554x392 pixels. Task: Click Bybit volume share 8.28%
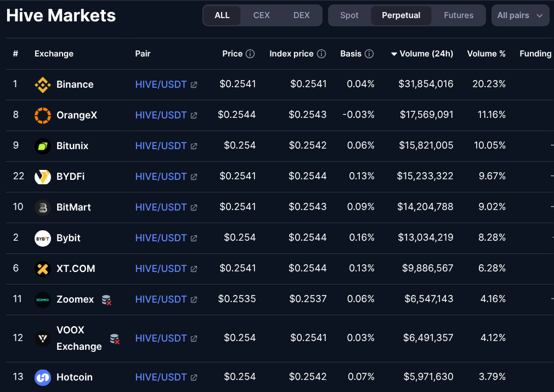[492, 238]
